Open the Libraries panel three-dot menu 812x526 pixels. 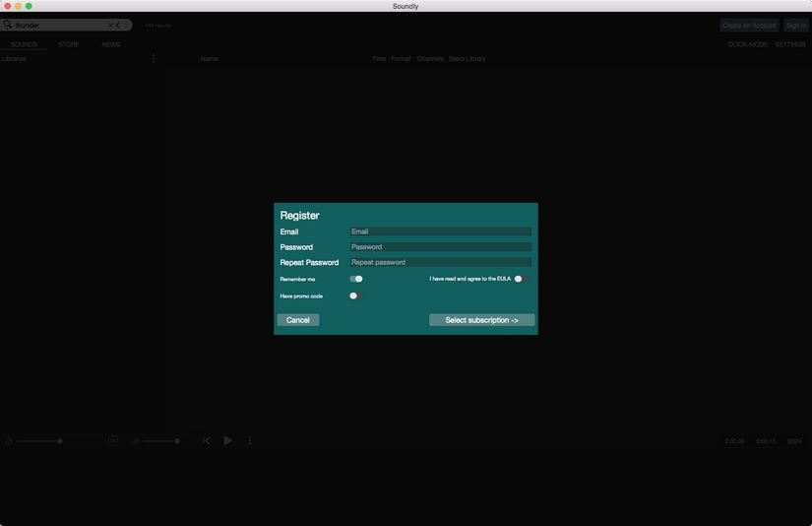point(153,59)
